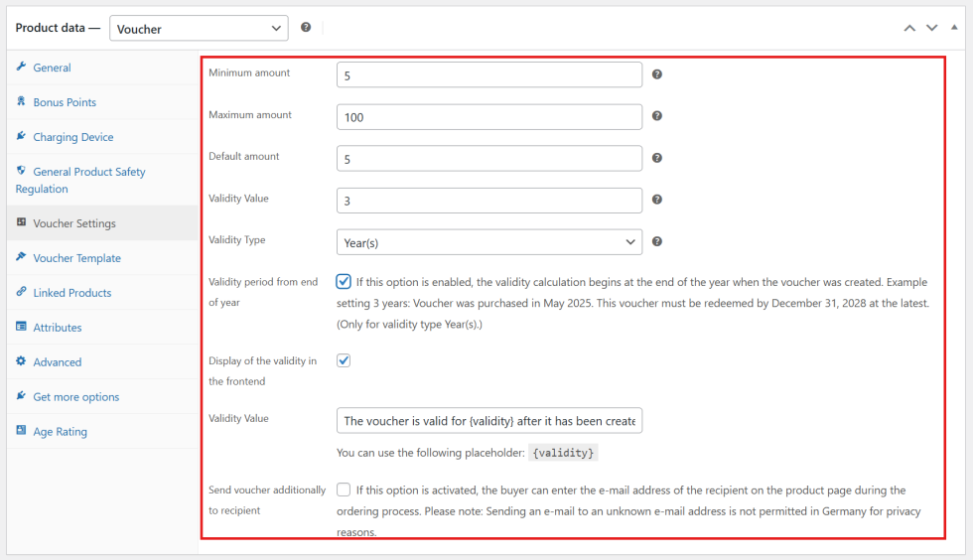
Task: Disable validity period from end of year
Action: click(x=344, y=281)
